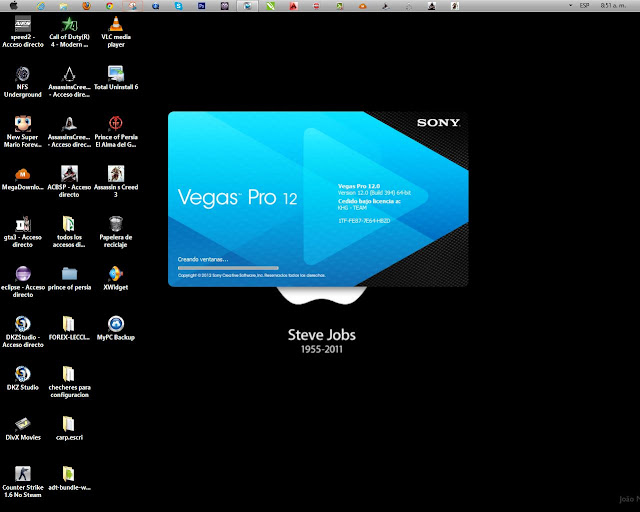The image size is (640, 512).
Task: Select the 'prince of persia' folder
Action: tap(69, 278)
